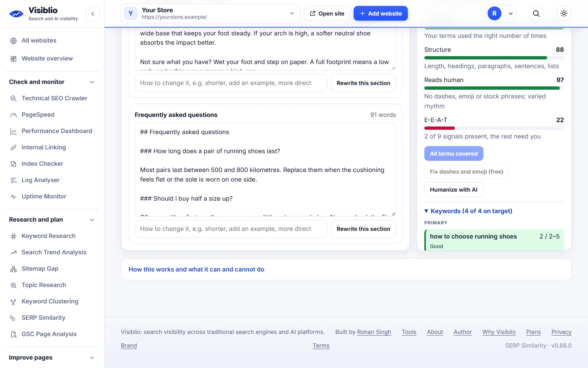Viewport: 588px width, 368px height.
Task: Open the Your Store website dropdown
Action: tap(210, 13)
